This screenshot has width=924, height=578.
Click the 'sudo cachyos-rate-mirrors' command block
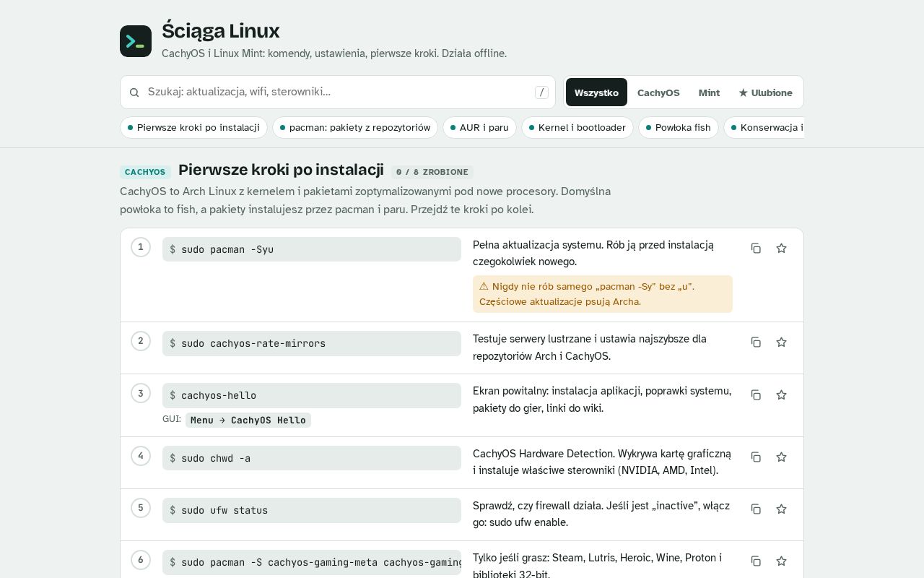[x=312, y=343]
